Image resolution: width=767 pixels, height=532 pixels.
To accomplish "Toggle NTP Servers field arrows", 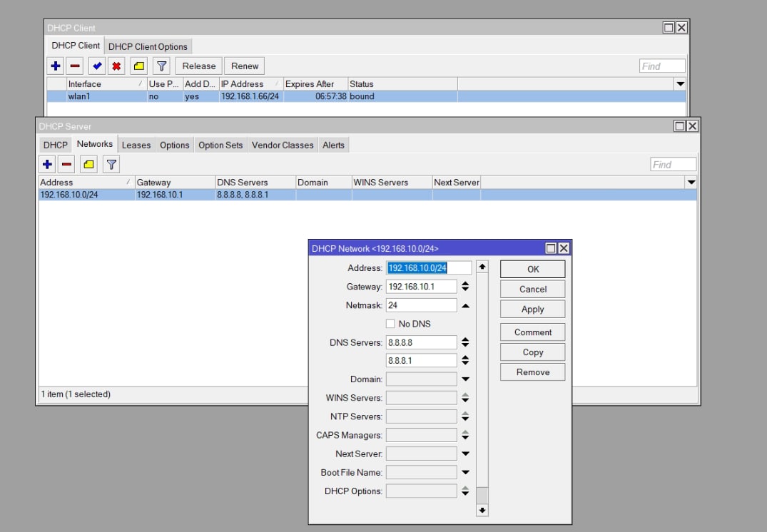I will (465, 416).
